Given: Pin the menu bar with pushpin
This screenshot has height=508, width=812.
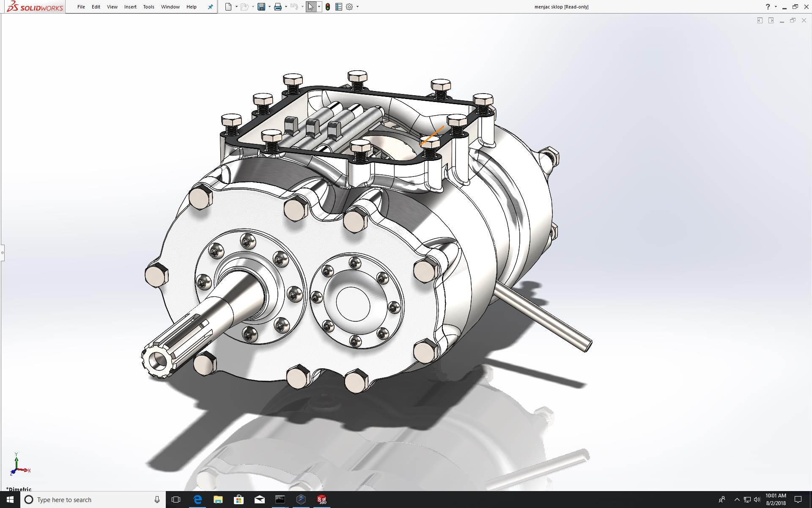Looking at the screenshot, I should (x=210, y=7).
